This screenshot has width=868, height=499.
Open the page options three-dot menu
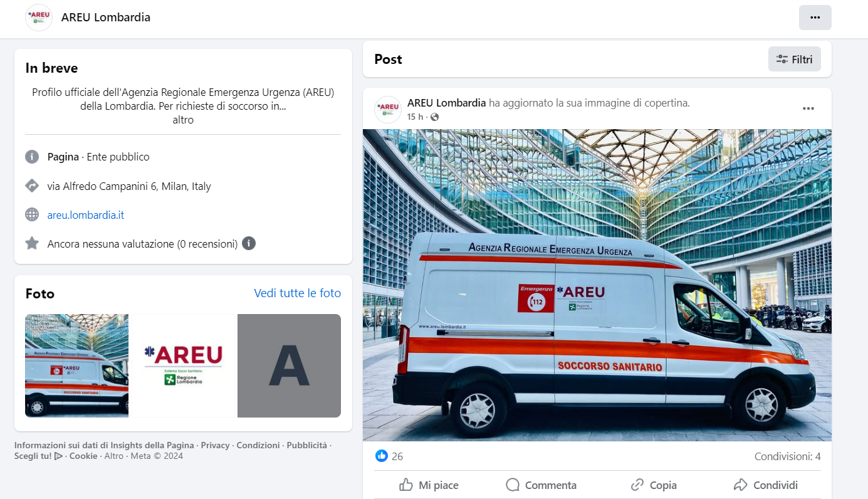[815, 18]
